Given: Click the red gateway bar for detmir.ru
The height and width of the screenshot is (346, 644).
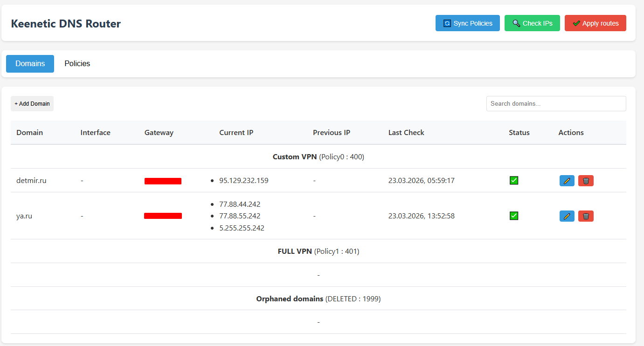Looking at the screenshot, I should 163,181.
